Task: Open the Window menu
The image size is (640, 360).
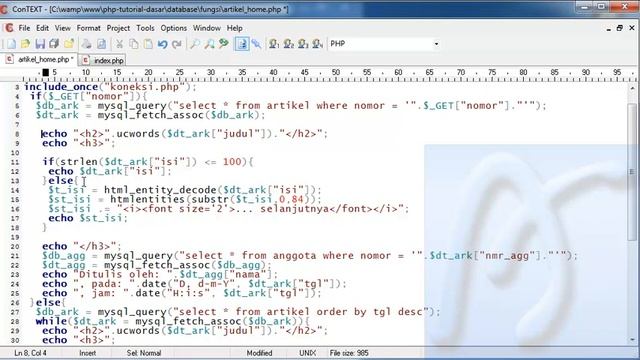Action: click(x=207, y=28)
